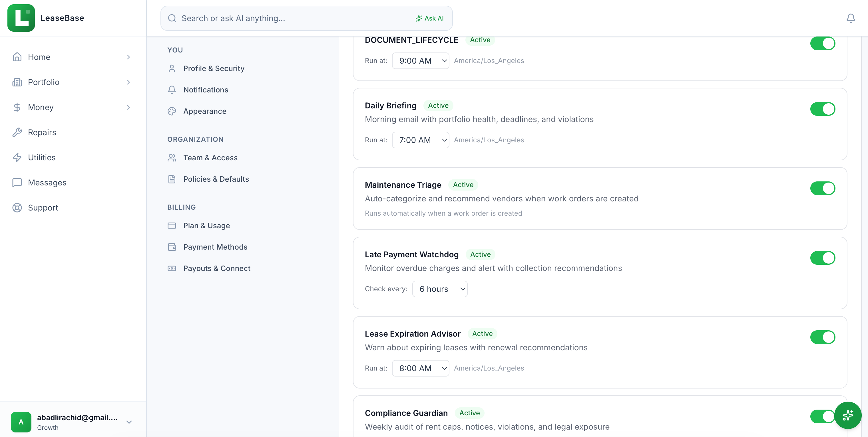
Task: Click the search or ask AI input field
Action: [306, 18]
